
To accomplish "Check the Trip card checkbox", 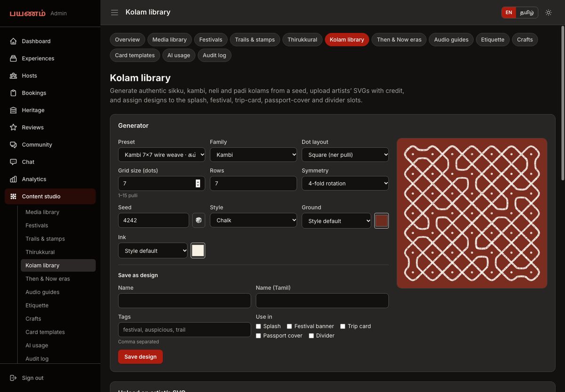I will (343, 326).
